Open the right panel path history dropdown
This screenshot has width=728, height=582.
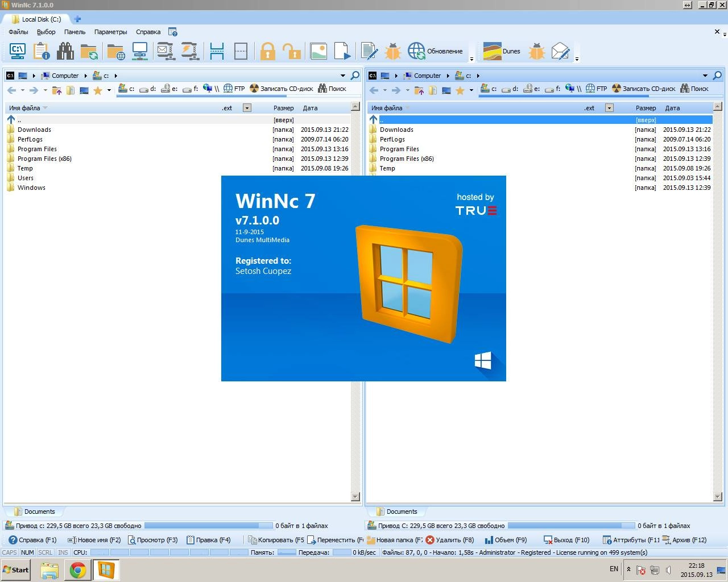[705, 76]
